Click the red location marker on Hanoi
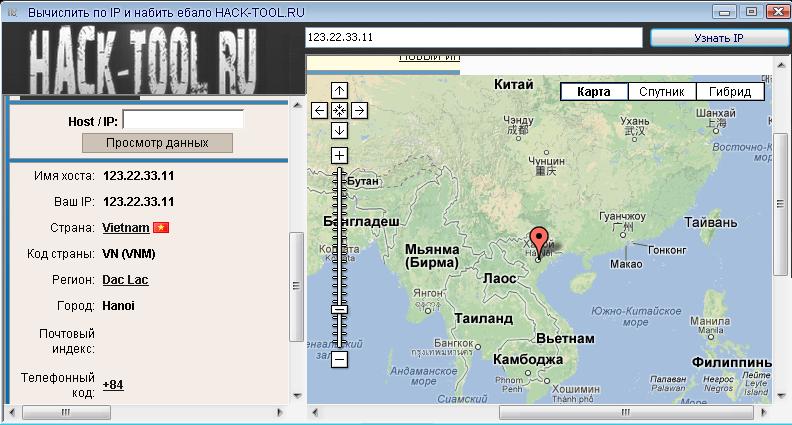792x425 pixels. 539,242
